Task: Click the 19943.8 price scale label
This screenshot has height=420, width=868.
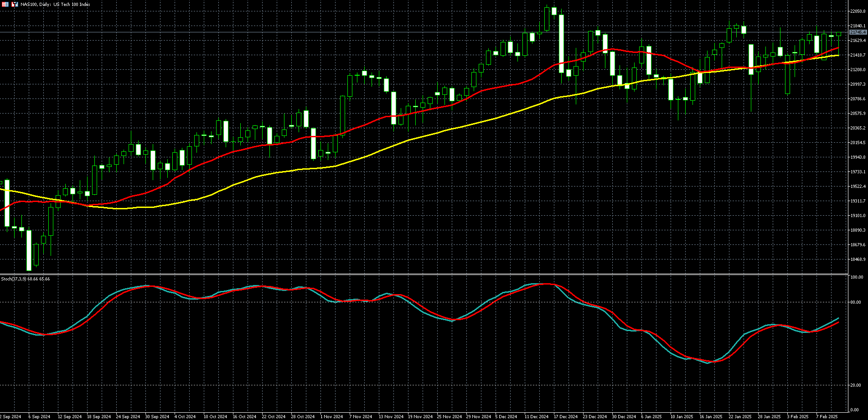Action: [x=858, y=157]
